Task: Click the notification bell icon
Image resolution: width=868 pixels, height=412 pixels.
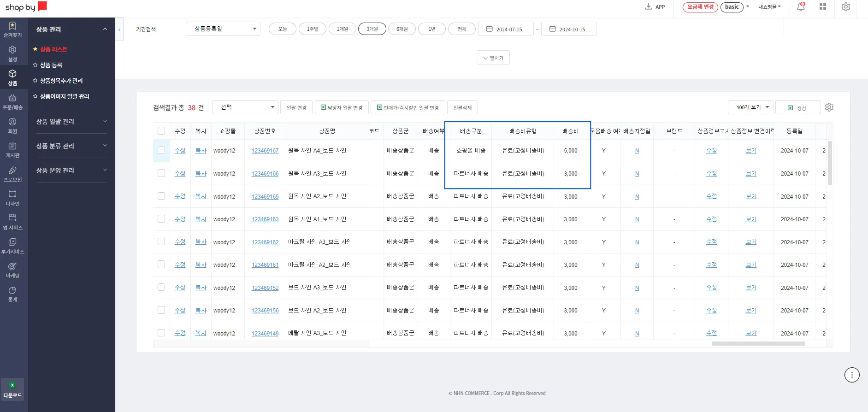Action: tap(801, 7)
